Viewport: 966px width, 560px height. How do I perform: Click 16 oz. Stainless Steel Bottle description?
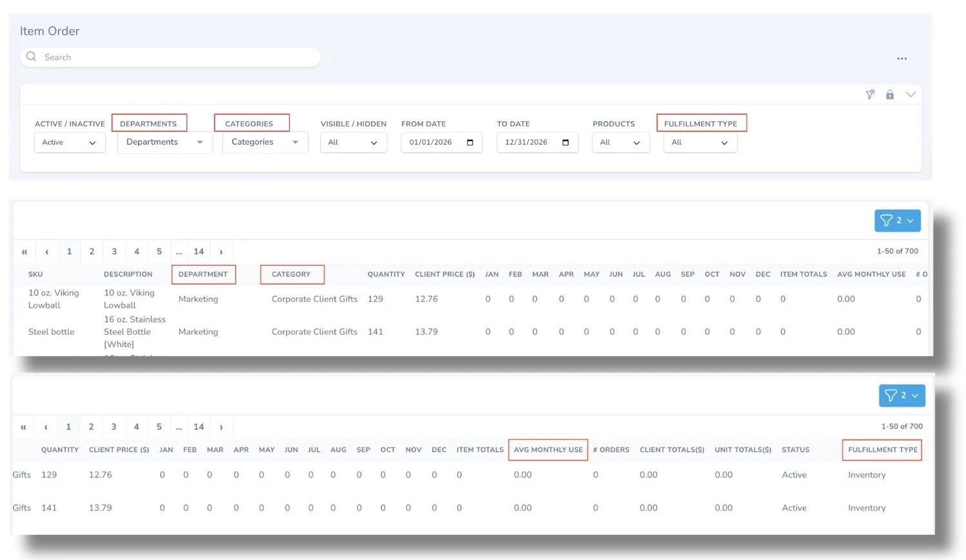(135, 332)
